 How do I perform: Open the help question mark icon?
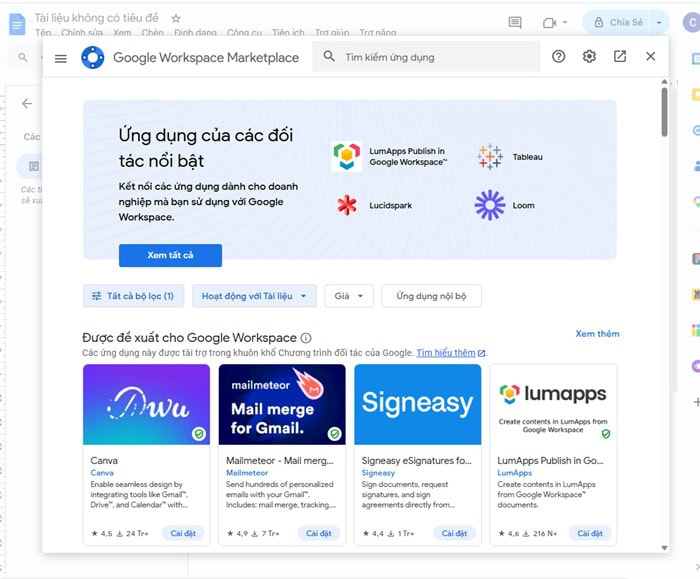[559, 57]
